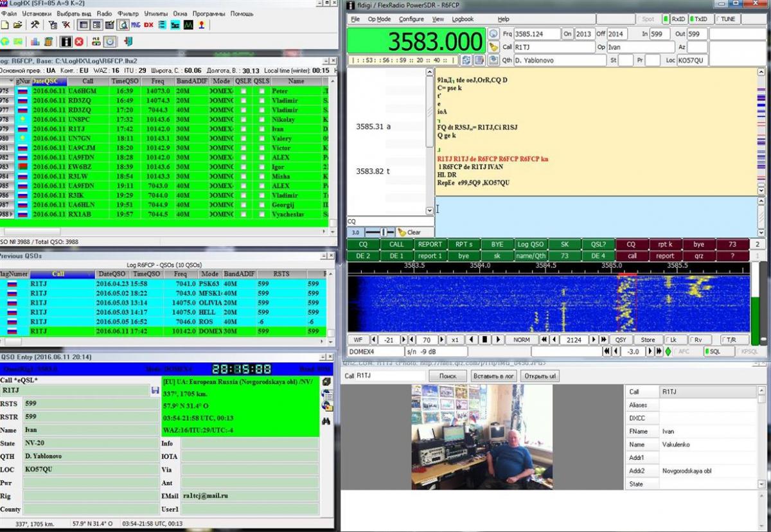Open the bar chart statistics icon

[35, 42]
